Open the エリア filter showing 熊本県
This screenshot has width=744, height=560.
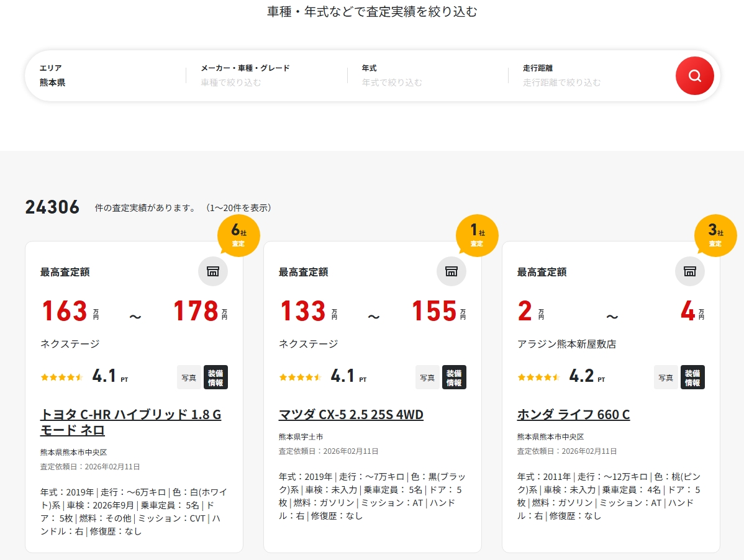pos(106,76)
